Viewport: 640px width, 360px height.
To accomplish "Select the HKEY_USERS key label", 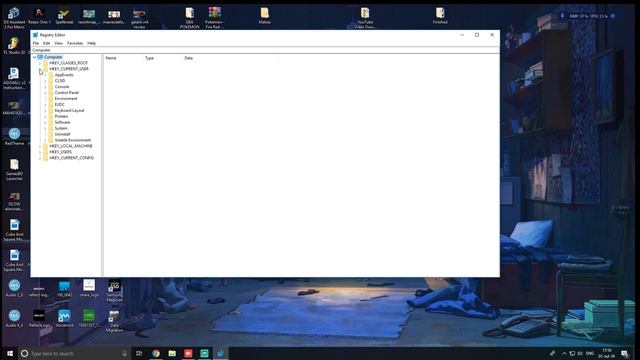I will pyautogui.click(x=60, y=152).
